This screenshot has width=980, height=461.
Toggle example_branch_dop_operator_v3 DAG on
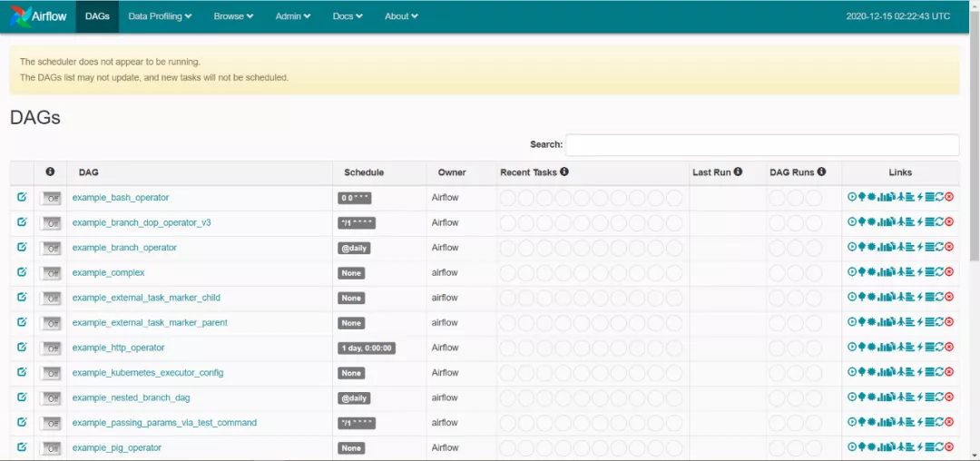point(51,223)
